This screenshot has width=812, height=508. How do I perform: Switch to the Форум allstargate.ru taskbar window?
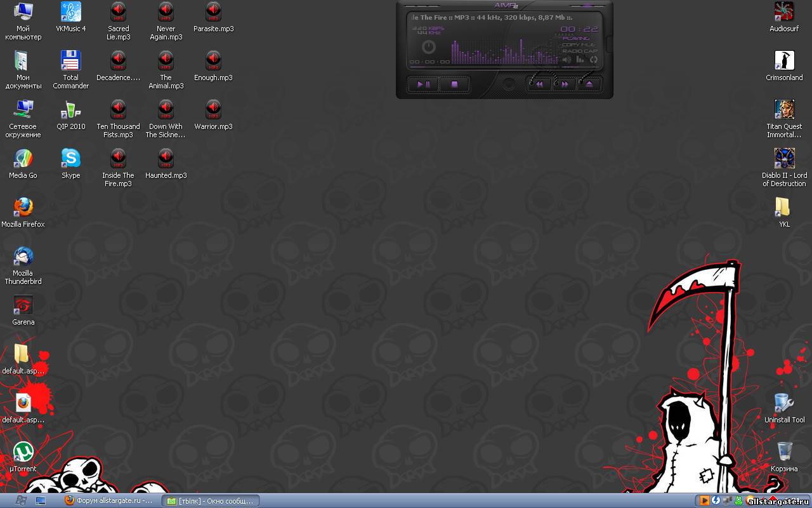109,501
